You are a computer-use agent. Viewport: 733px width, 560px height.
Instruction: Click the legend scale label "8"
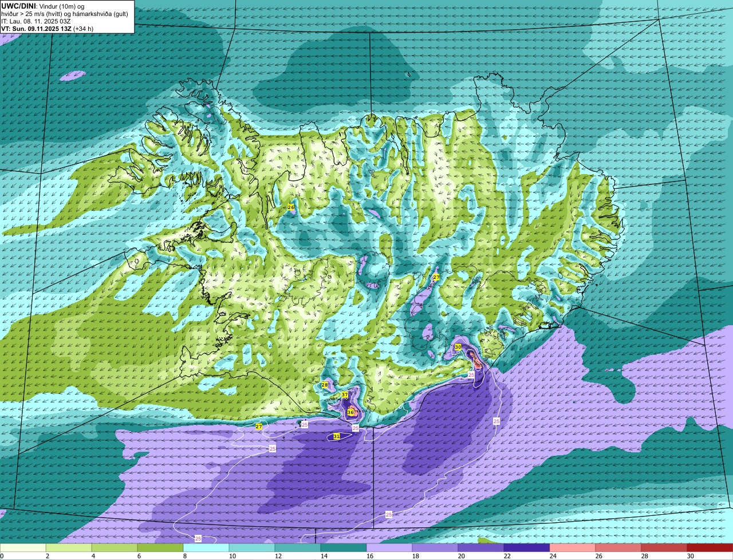point(184,556)
